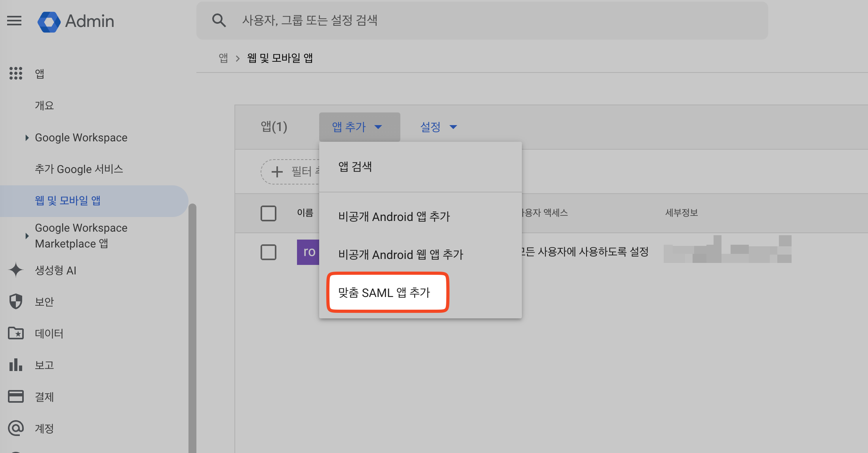Open 생성형 AI sparkle icon section
The image size is (868, 453).
coord(16,270)
